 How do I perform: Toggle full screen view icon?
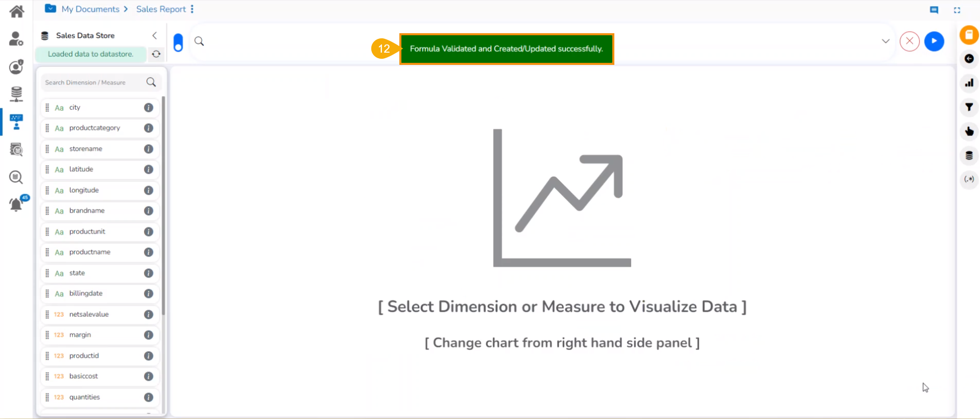pos(957,10)
